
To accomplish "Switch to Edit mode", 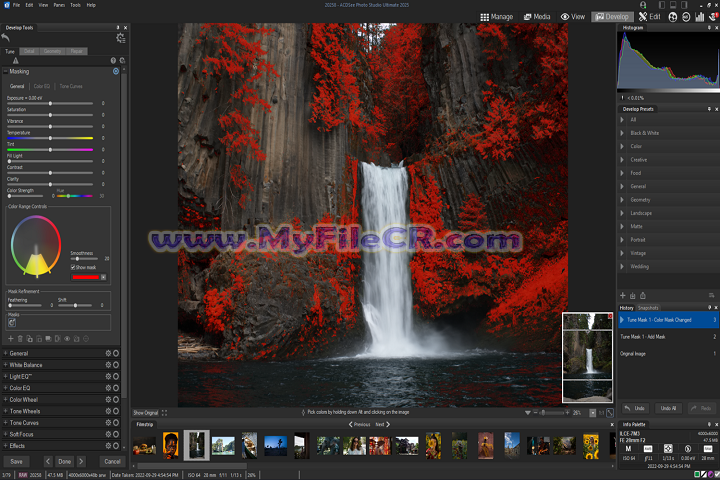I will [649, 17].
